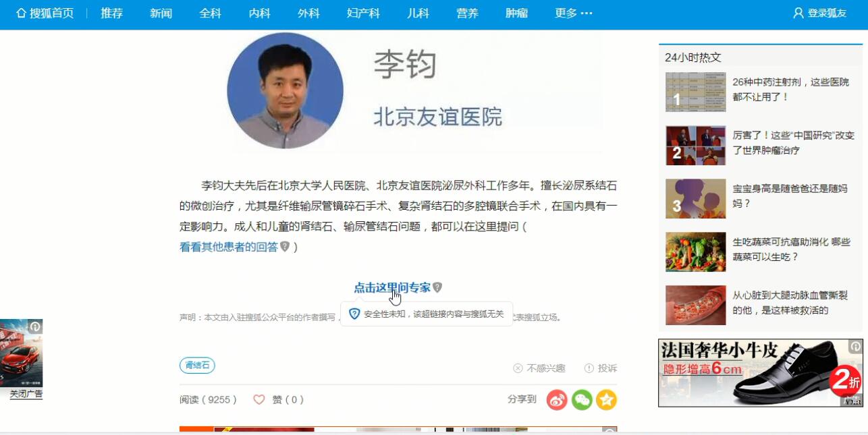Viewport: 868px width, 435px height.
Task: Open the 儿科 navigation tab
Action: [418, 13]
